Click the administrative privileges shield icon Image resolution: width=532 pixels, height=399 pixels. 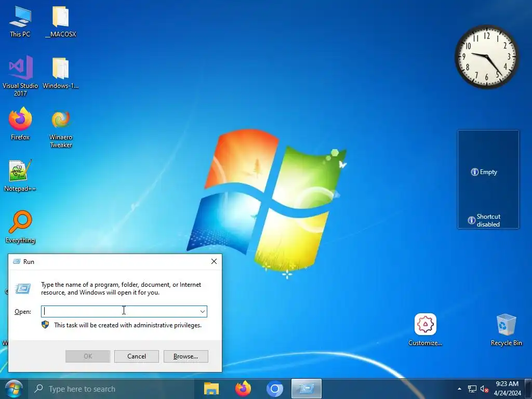[x=45, y=325]
